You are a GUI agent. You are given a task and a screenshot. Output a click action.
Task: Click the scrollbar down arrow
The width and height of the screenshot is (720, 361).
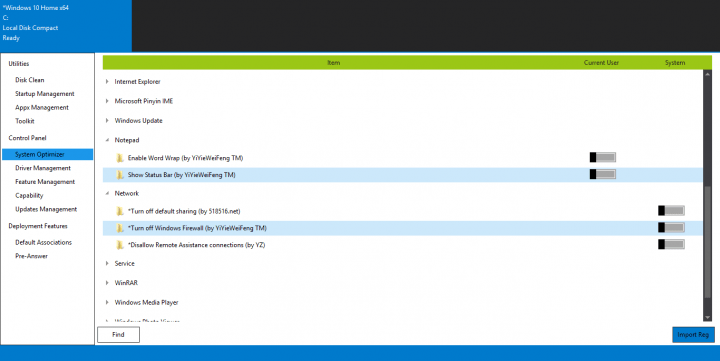[x=708, y=317]
